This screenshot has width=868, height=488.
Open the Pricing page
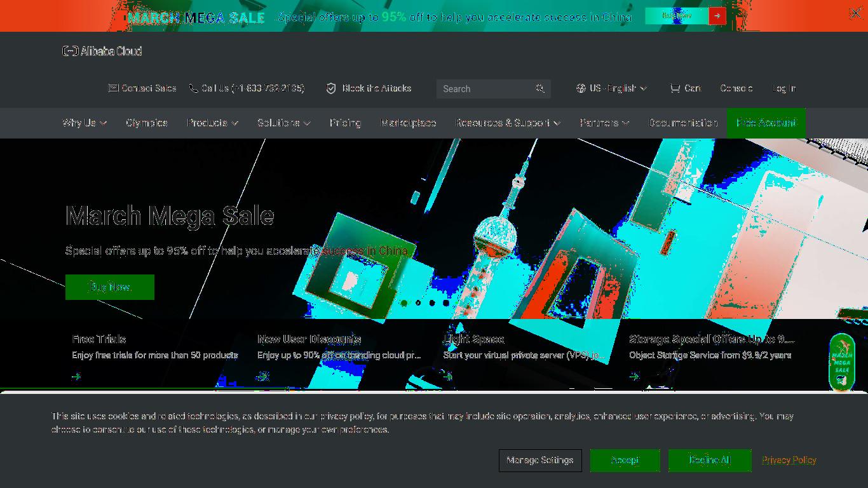point(345,123)
